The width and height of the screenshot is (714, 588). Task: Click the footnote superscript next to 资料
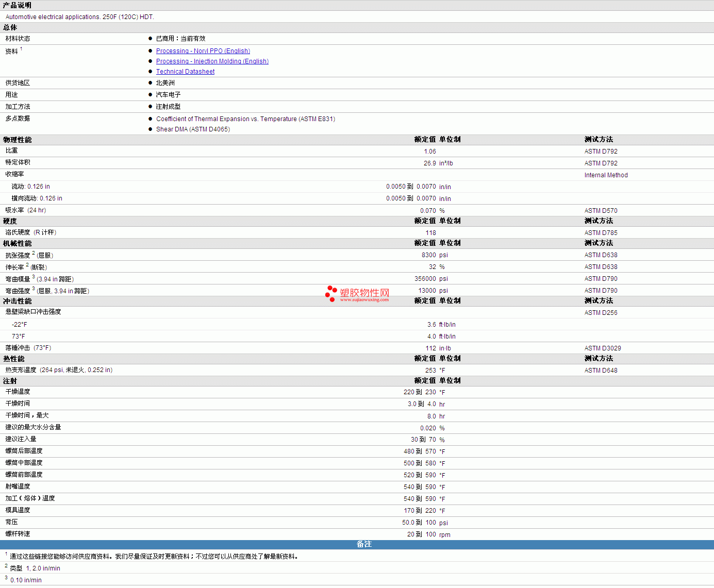click(21, 49)
